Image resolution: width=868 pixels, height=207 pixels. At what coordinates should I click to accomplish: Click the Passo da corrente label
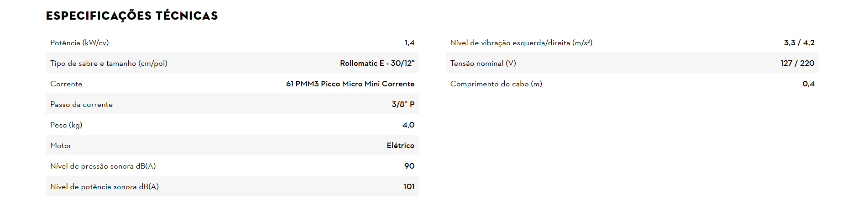pos(81,104)
